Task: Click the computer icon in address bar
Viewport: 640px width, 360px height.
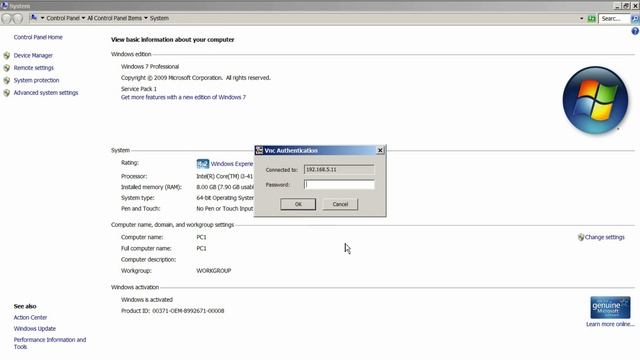Action: [x=34, y=18]
